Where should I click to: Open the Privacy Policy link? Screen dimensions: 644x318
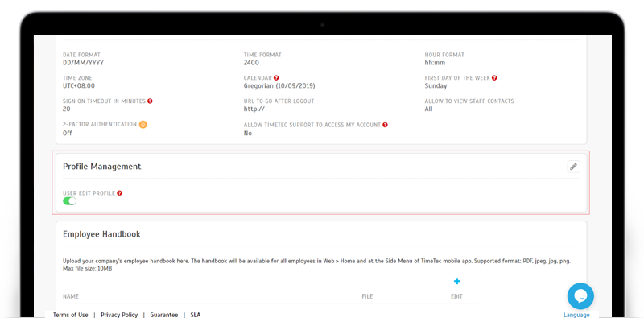(x=119, y=315)
